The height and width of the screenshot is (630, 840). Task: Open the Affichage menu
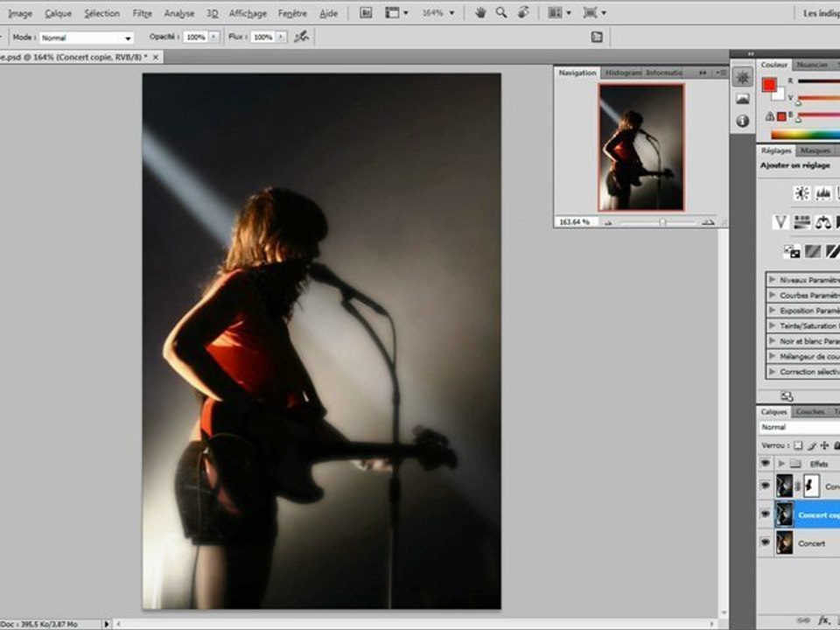pyautogui.click(x=248, y=13)
